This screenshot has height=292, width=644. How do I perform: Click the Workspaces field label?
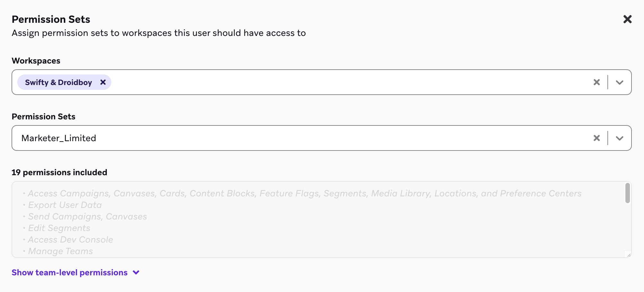pyautogui.click(x=36, y=61)
